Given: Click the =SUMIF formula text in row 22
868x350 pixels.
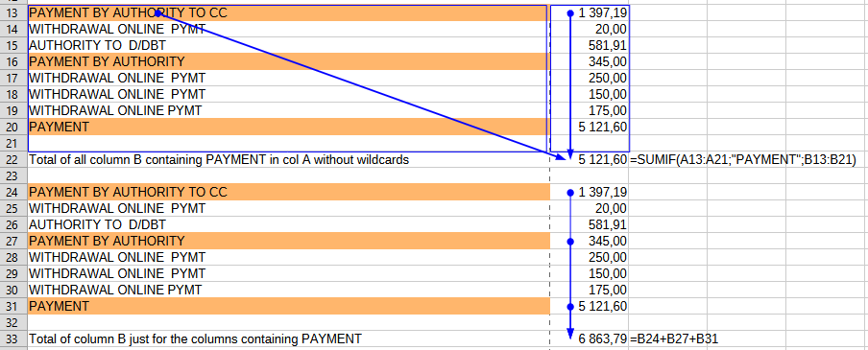Looking at the screenshot, I should [743, 160].
